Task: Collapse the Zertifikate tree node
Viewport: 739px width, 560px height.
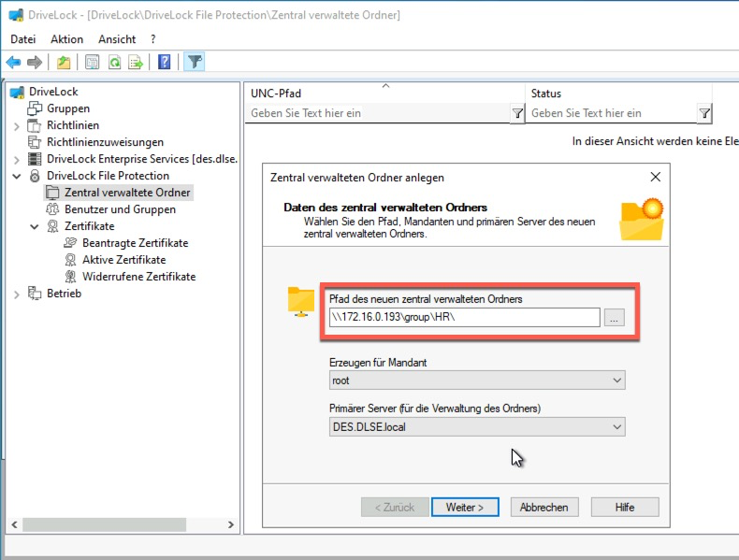Action: (x=35, y=227)
